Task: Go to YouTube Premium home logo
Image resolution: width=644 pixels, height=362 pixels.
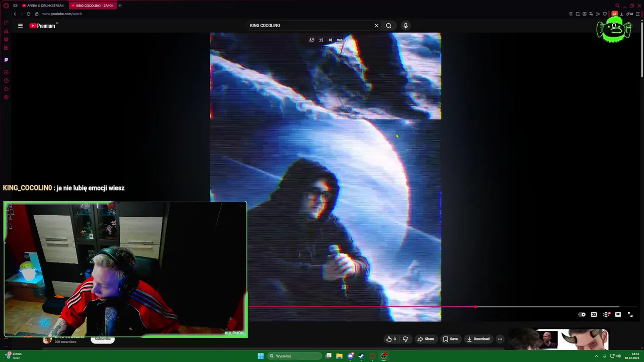Action: pyautogui.click(x=42, y=26)
